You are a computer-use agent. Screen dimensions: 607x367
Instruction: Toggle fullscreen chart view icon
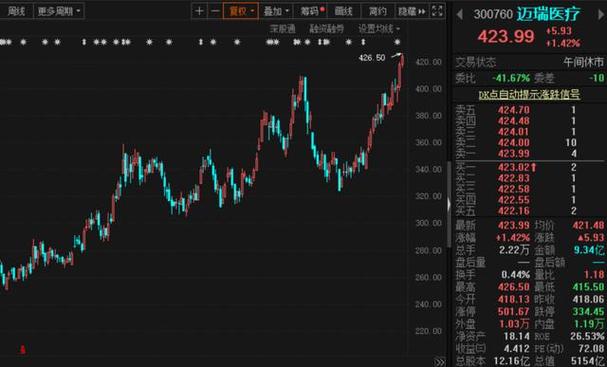(437, 11)
